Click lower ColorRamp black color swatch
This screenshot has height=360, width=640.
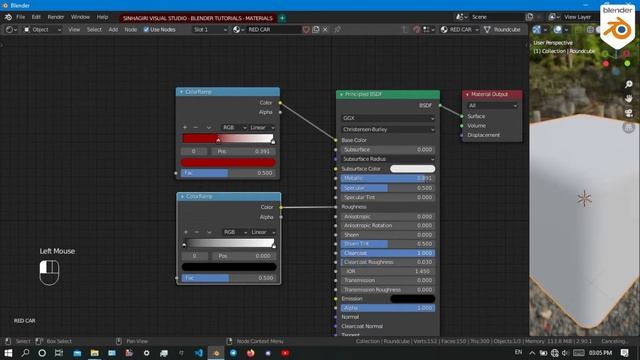tap(229, 267)
